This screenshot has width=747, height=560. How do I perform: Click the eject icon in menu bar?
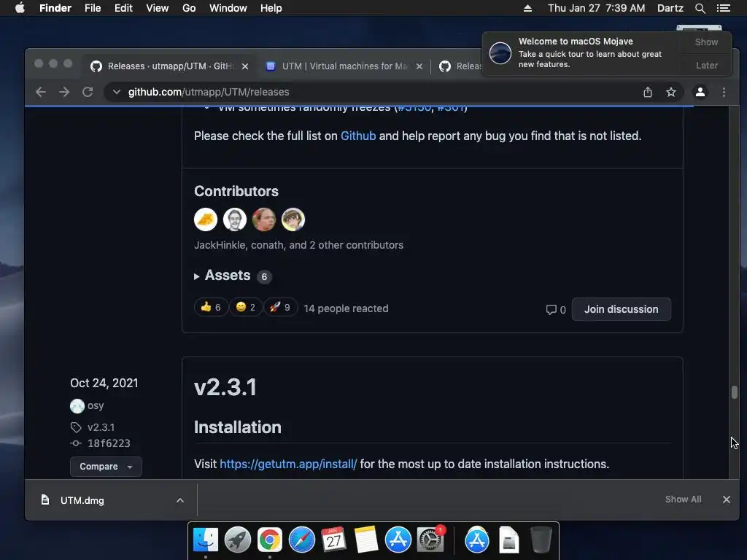[x=527, y=8]
